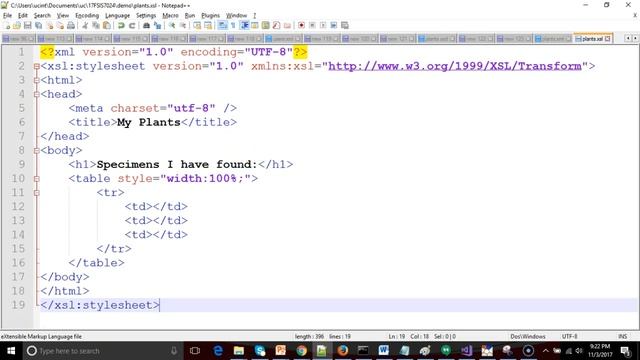Image resolution: width=640 pixels, height=360 pixels.
Task: Click the Windows Start button
Action: (11, 351)
